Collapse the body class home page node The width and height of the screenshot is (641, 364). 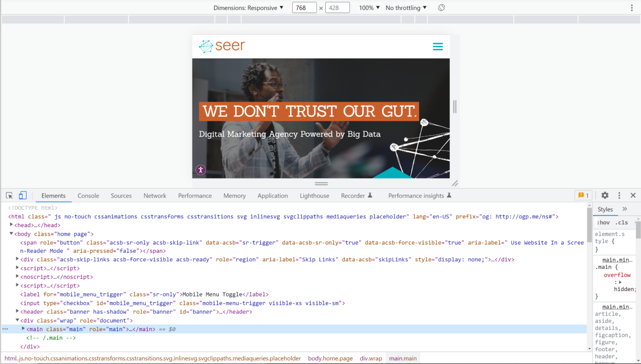[12, 234]
